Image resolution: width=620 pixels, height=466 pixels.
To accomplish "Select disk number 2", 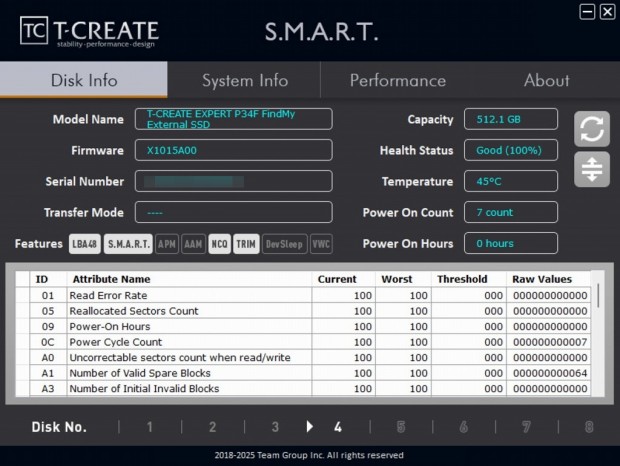I will click(212, 427).
